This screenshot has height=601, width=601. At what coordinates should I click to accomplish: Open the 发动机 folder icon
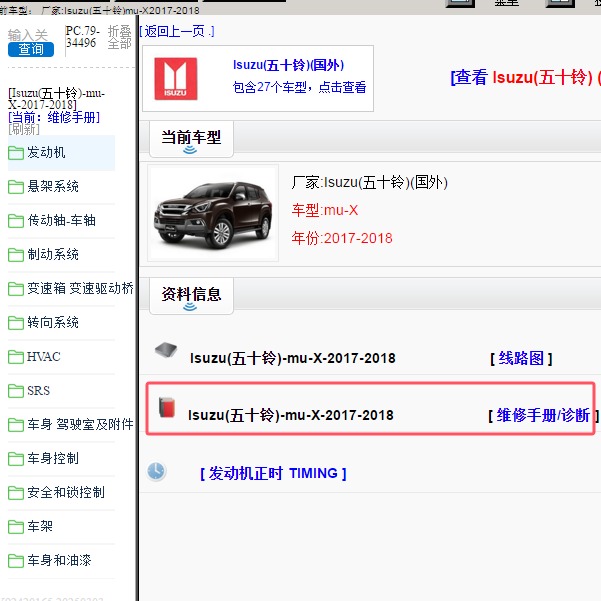point(16,153)
